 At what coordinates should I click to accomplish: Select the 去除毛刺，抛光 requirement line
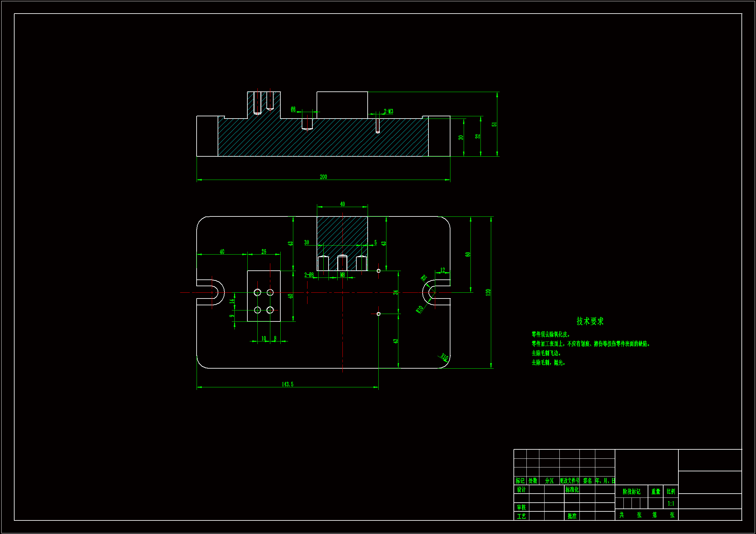pos(548,362)
